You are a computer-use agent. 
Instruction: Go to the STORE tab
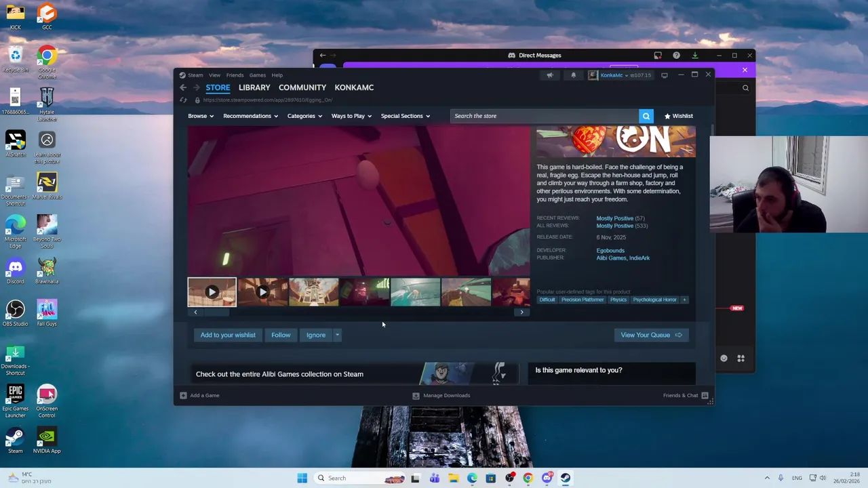[x=218, y=87]
